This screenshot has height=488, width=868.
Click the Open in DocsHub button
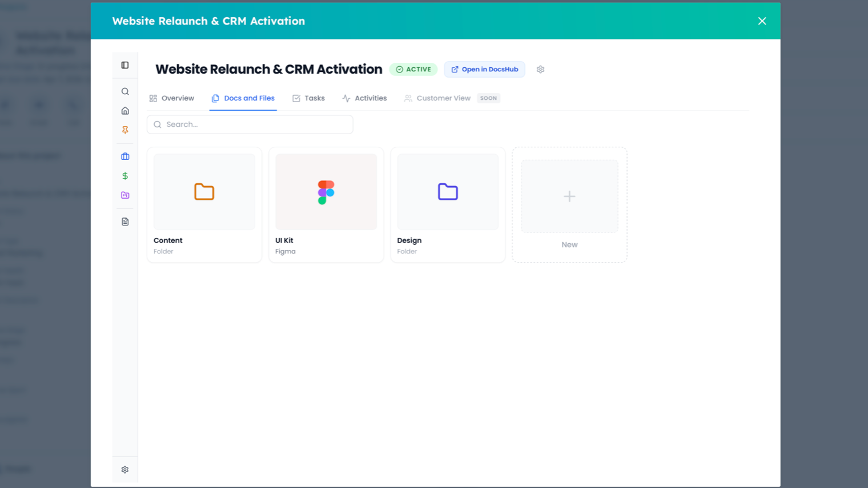point(484,69)
